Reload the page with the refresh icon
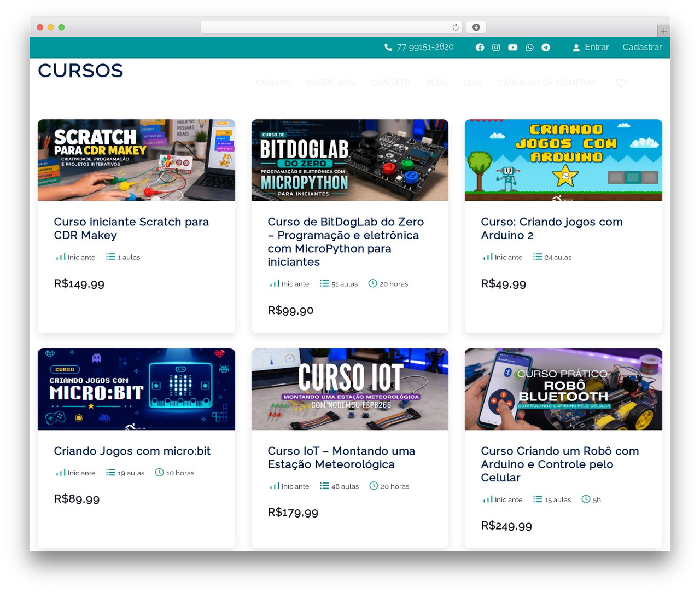Screen dimensions: 700x593 click(456, 27)
